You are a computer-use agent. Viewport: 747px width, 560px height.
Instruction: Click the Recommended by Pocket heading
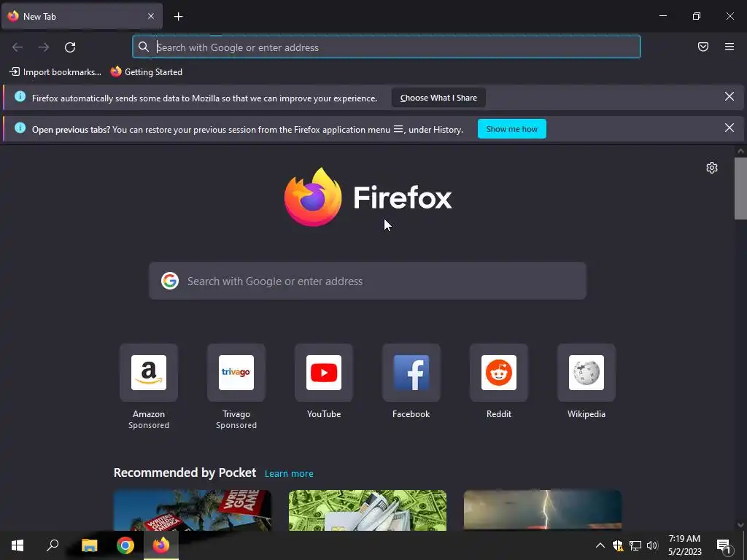tap(185, 472)
